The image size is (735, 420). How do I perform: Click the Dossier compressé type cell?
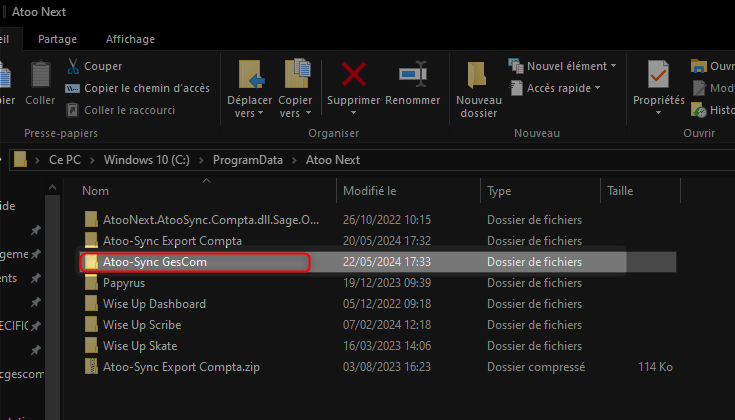coord(536,367)
